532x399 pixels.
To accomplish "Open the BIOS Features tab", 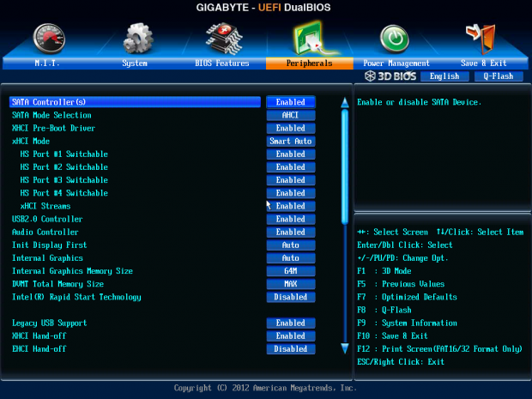I will (222, 63).
